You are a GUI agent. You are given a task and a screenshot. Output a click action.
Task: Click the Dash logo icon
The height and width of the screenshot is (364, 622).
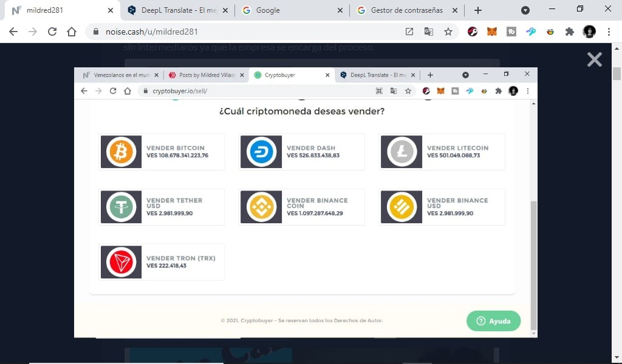click(261, 152)
